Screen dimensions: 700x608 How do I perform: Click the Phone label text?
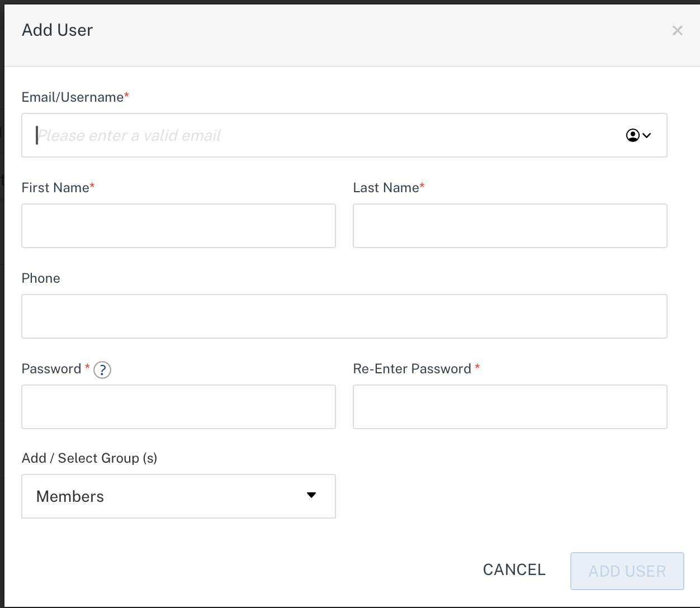(41, 278)
